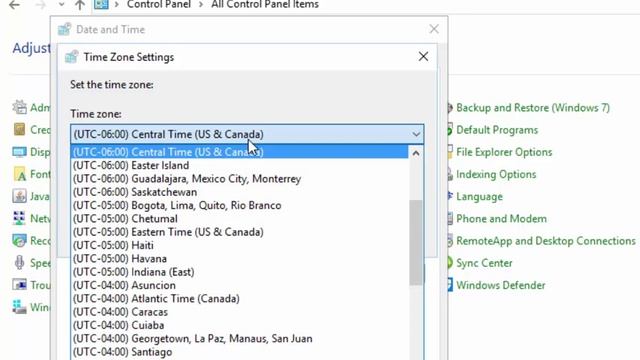The width and height of the screenshot is (640, 360).
Task: Select Eastern Time (US & Canada)
Action: click(x=240, y=232)
